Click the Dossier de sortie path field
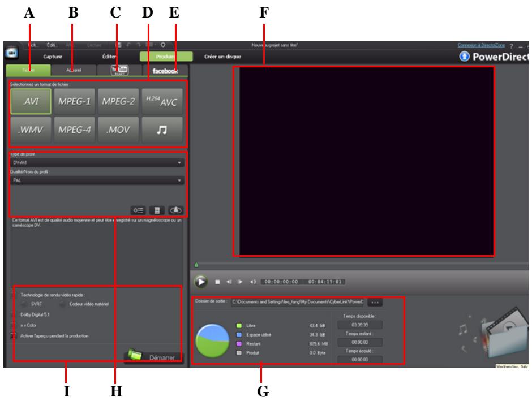532x401 pixels. pyautogui.click(x=298, y=302)
